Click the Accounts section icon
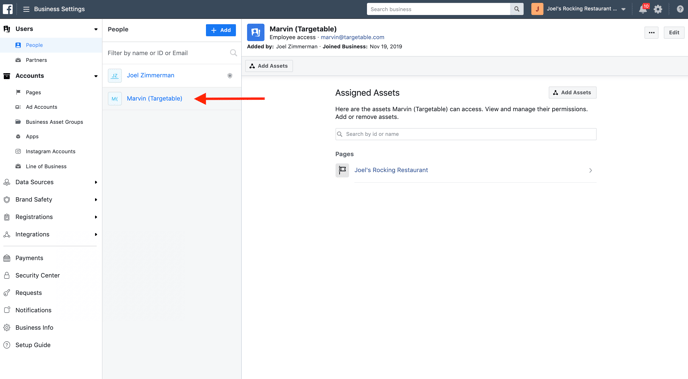Image resolution: width=688 pixels, height=379 pixels. pyautogui.click(x=7, y=76)
